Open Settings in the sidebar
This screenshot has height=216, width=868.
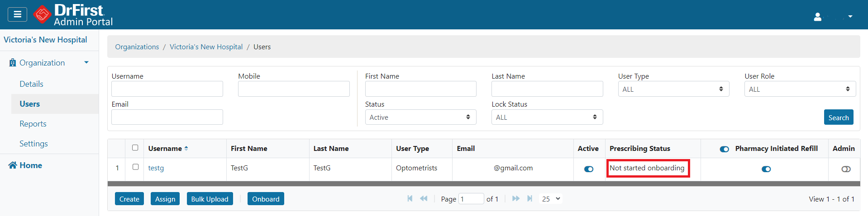[x=33, y=144]
